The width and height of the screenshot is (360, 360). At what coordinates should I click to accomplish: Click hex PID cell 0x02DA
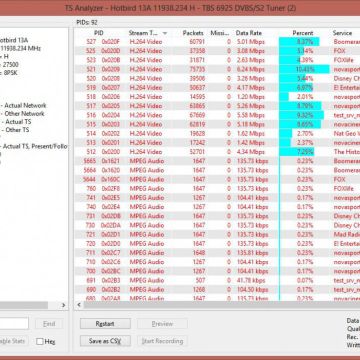pyautogui.click(x=111, y=225)
